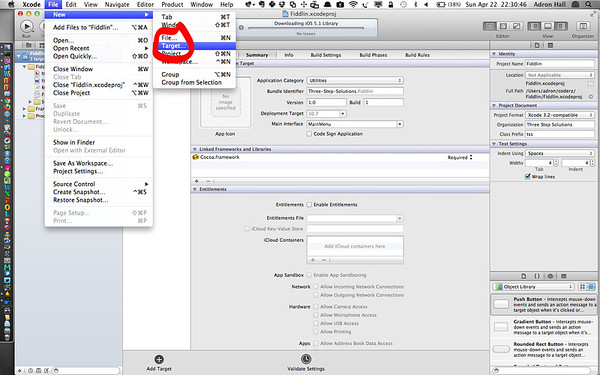Click the iOS library download progress bar
Screen dimensions: 600x375
pyautogui.click(x=306, y=28)
